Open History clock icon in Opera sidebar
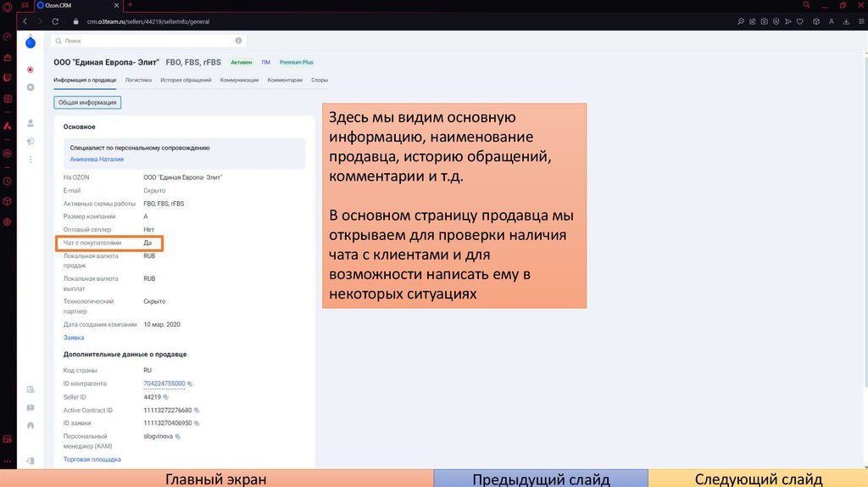868x487 pixels. coord(7,182)
